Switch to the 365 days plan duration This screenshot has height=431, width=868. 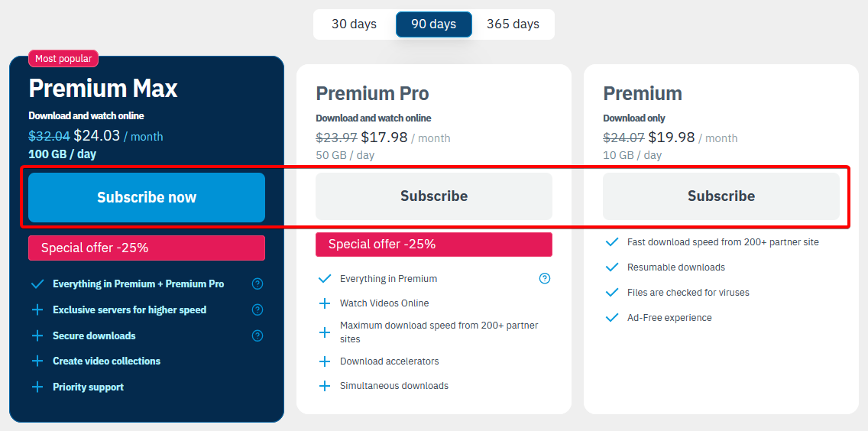tap(513, 24)
